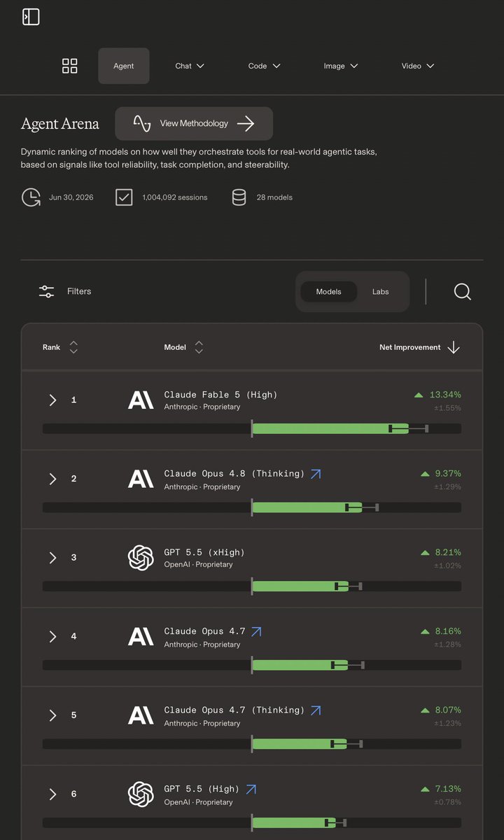Open external link arrow for Claude Opus 4.7 (Thinking)
This screenshot has height=840, width=504.
(x=316, y=710)
